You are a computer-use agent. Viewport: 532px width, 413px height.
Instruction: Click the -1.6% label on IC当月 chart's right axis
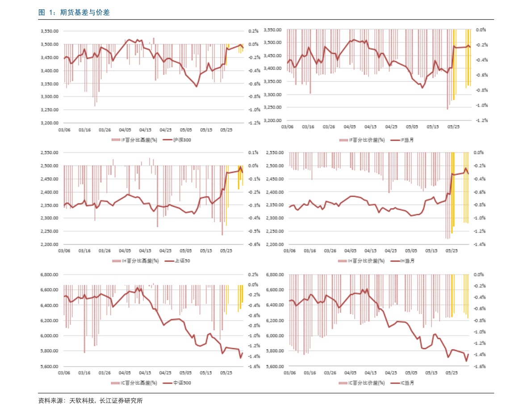(x=479, y=366)
